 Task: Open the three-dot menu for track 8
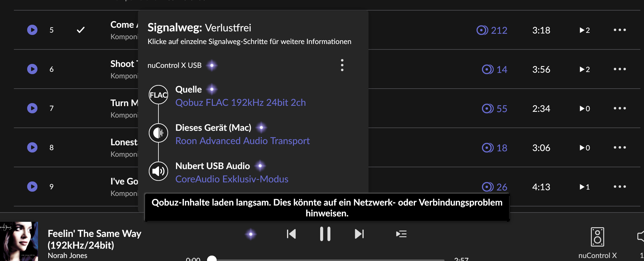coord(620,147)
